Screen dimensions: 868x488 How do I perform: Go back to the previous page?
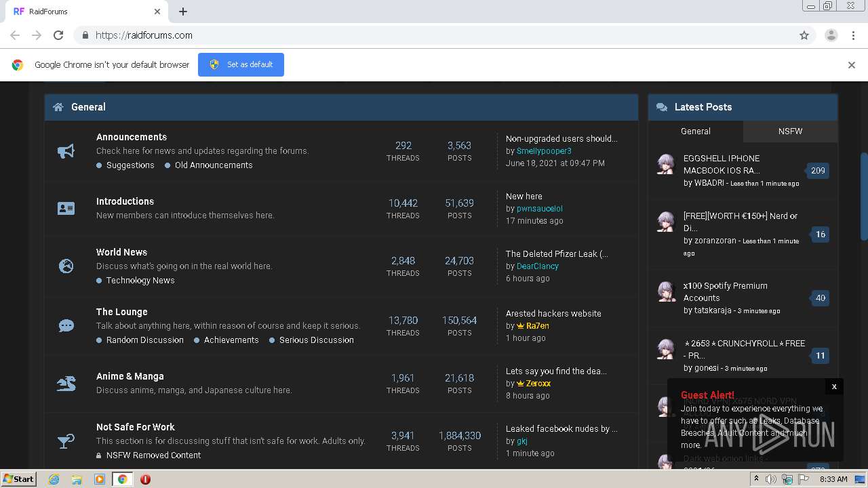click(15, 35)
